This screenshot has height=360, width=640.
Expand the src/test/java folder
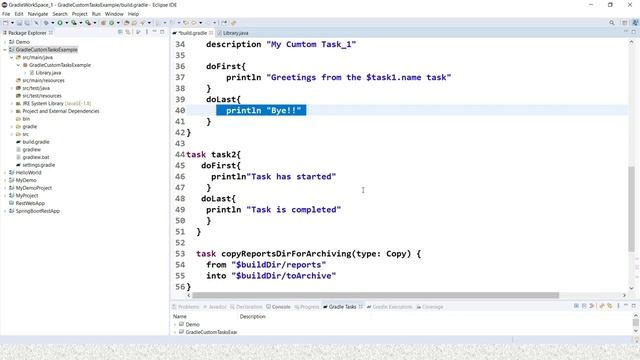[12, 88]
